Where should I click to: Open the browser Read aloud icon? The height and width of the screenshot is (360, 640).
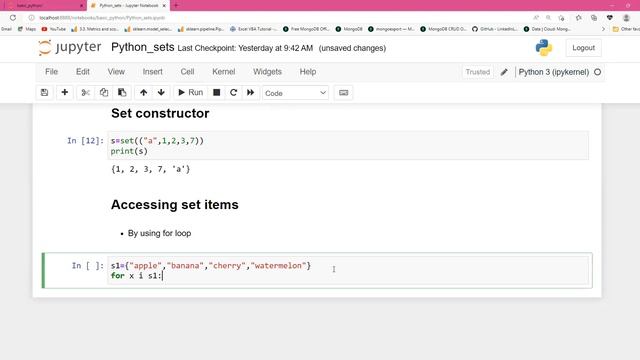tap(536, 18)
